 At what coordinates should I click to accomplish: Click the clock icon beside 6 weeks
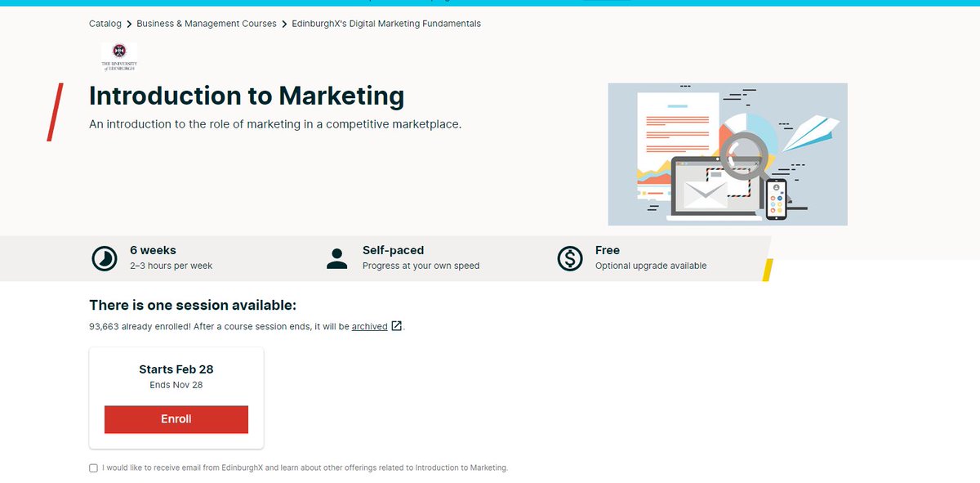coord(104,259)
